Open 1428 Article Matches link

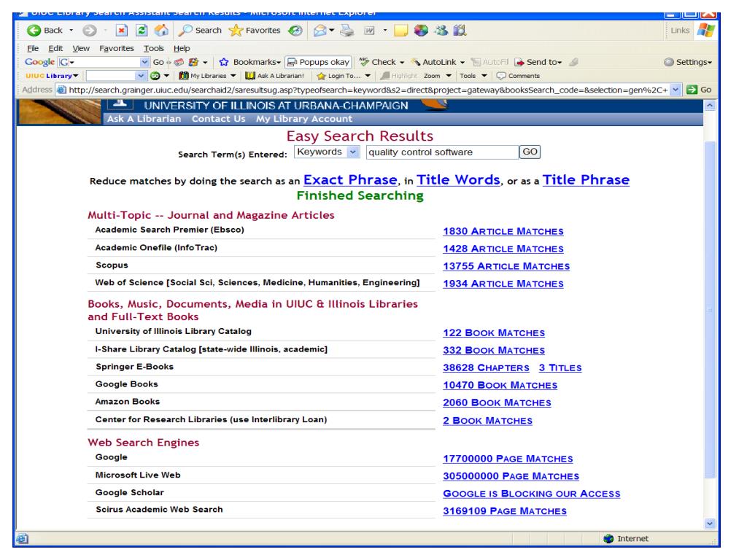(x=503, y=249)
